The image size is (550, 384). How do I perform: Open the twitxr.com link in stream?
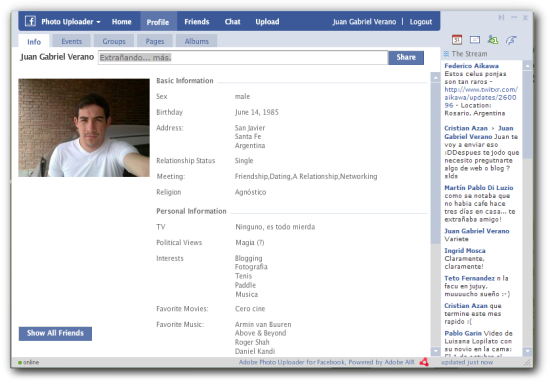click(481, 97)
